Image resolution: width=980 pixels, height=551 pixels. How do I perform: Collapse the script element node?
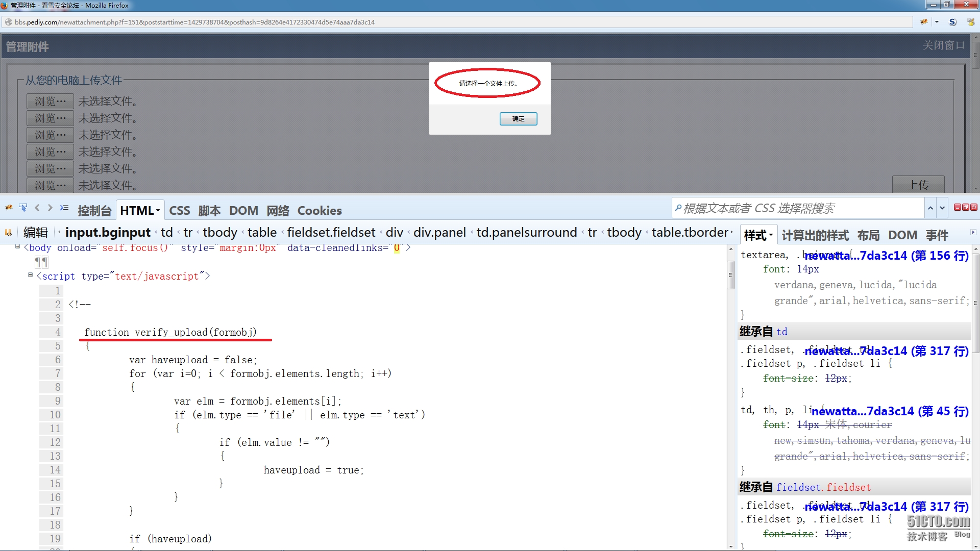point(30,274)
